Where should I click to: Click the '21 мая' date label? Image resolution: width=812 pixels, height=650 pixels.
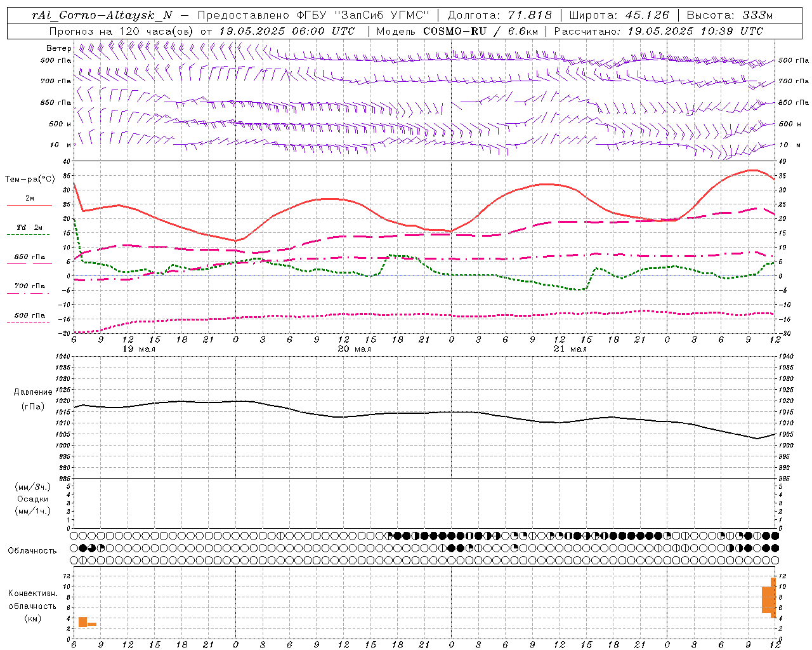pyautogui.click(x=570, y=349)
